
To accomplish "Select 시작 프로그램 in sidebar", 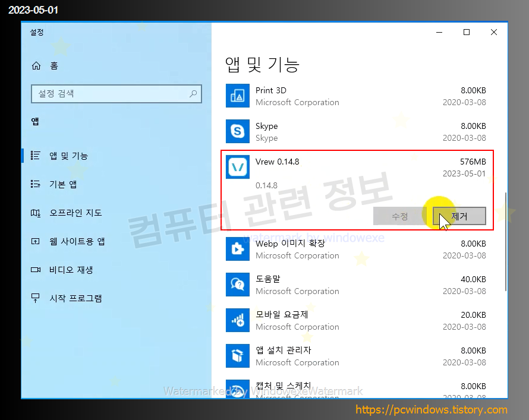I will (75, 298).
